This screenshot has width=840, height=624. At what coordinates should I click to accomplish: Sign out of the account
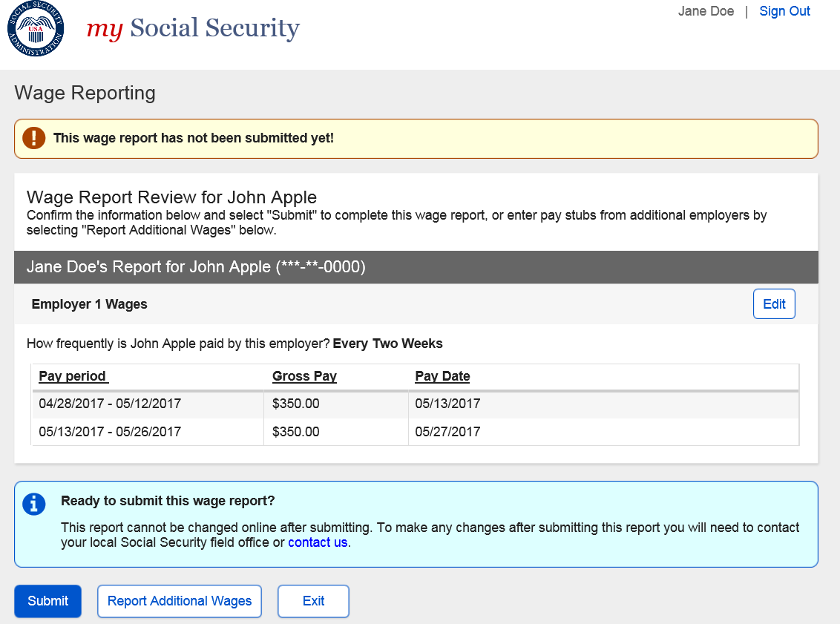click(784, 11)
